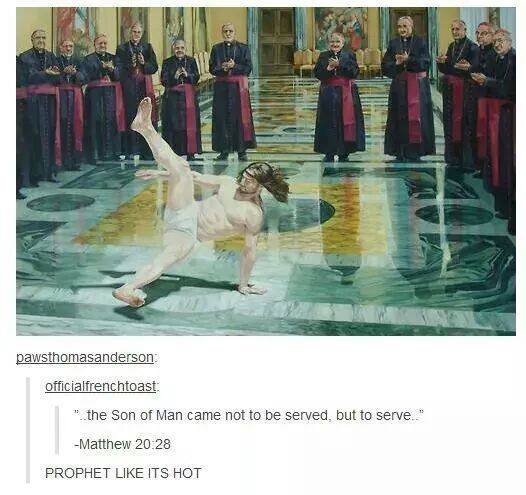The height and width of the screenshot is (495, 526).
Task: Click the breakdancing painting image
Action: pos(266,171)
